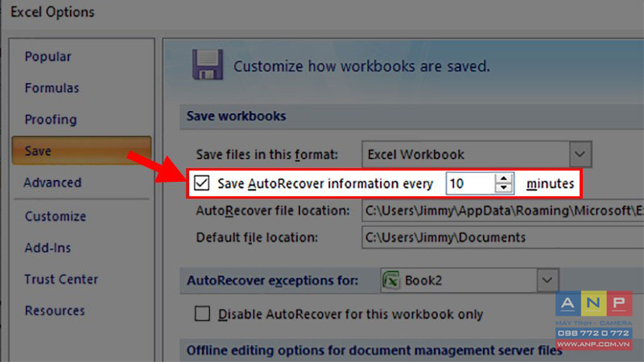Click the floppy disk save icon

[208, 64]
